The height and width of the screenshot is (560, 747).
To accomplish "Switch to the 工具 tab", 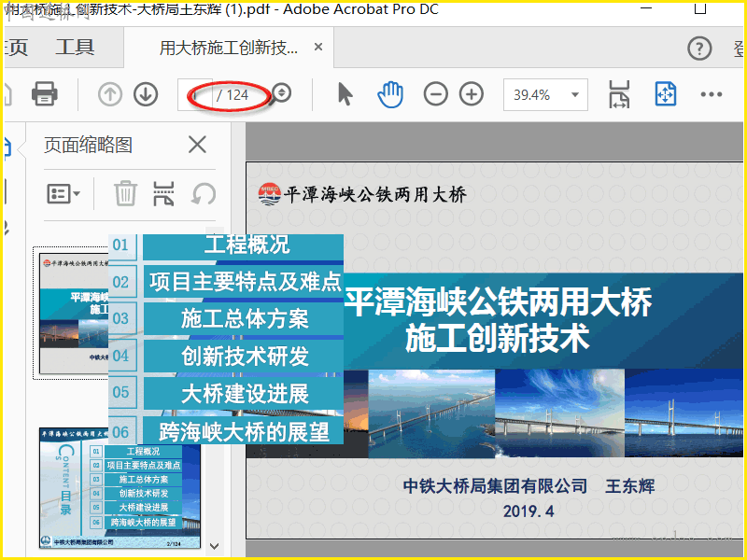I will coord(75,48).
